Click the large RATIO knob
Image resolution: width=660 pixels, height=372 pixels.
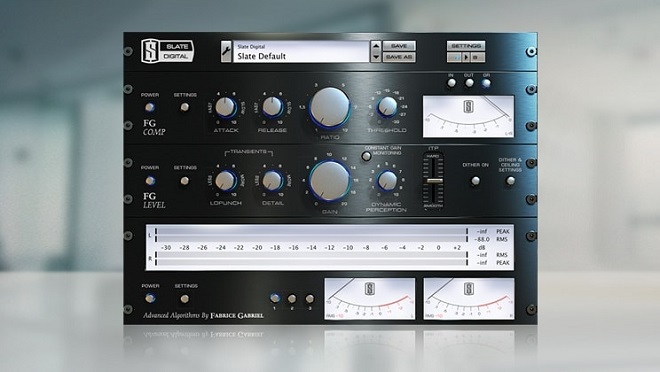click(x=330, y=107)
